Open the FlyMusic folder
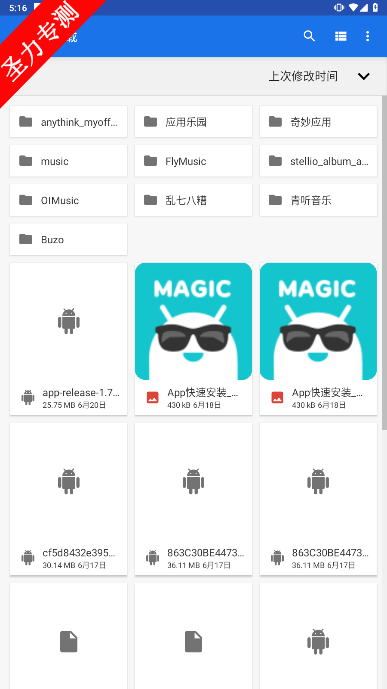Screen dimensions: 387x689 click(x=193, y=161)
